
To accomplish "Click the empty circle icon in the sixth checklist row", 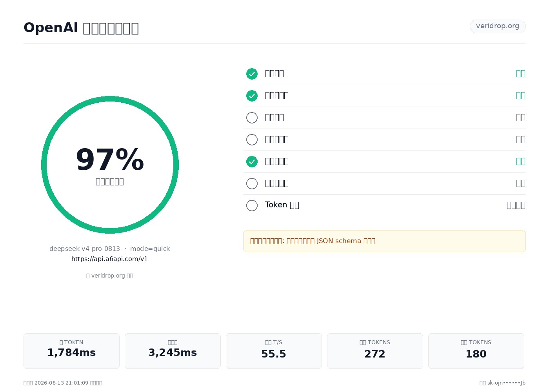I will point(252,183).
